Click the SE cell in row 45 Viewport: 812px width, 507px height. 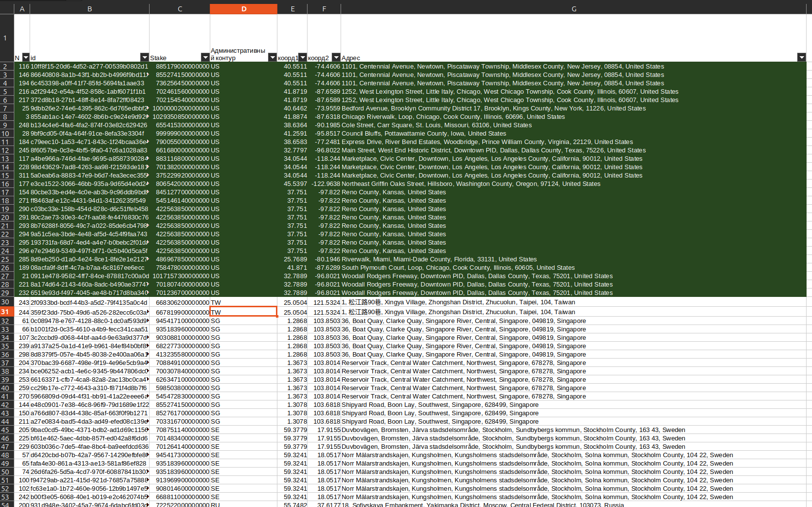tap(243, 430)
